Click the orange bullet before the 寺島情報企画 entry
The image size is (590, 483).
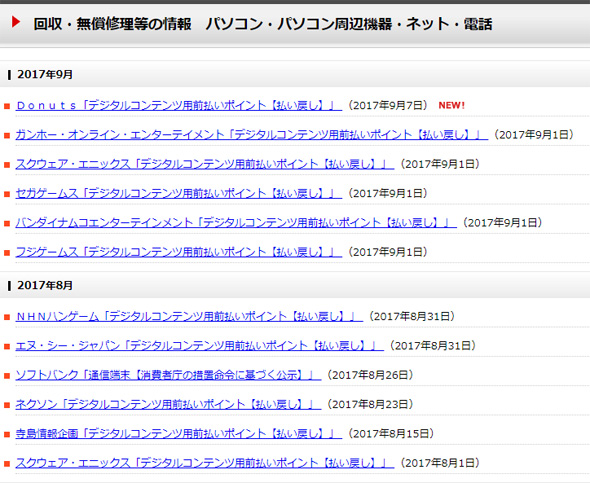(7, 435)
